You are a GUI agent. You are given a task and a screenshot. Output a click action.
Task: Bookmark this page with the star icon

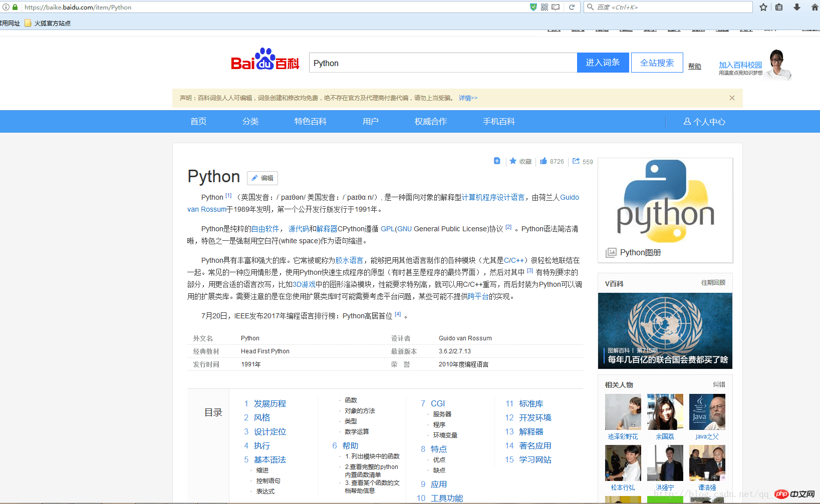(x=763, y=7)
